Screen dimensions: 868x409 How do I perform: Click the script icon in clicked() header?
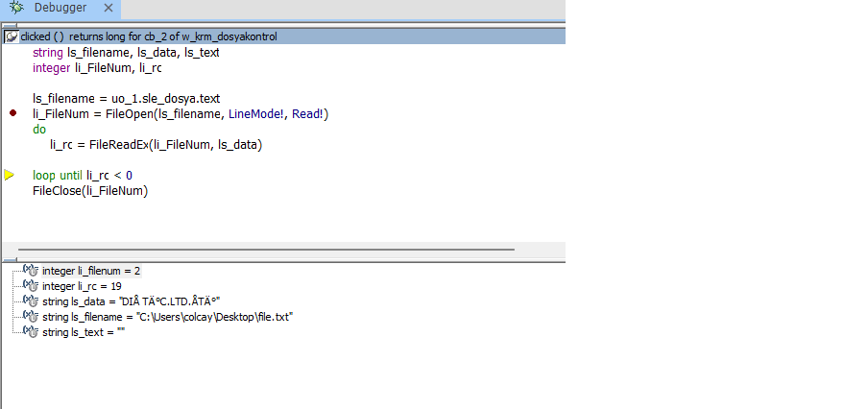point(12,36)
